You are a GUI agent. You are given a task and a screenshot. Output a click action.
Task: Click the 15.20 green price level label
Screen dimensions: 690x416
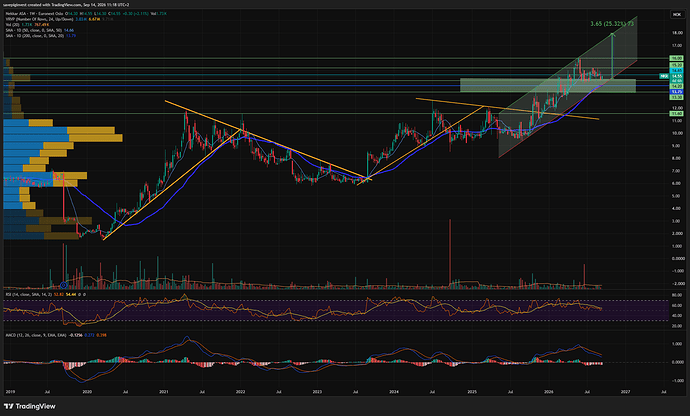[x=676, y=65]
